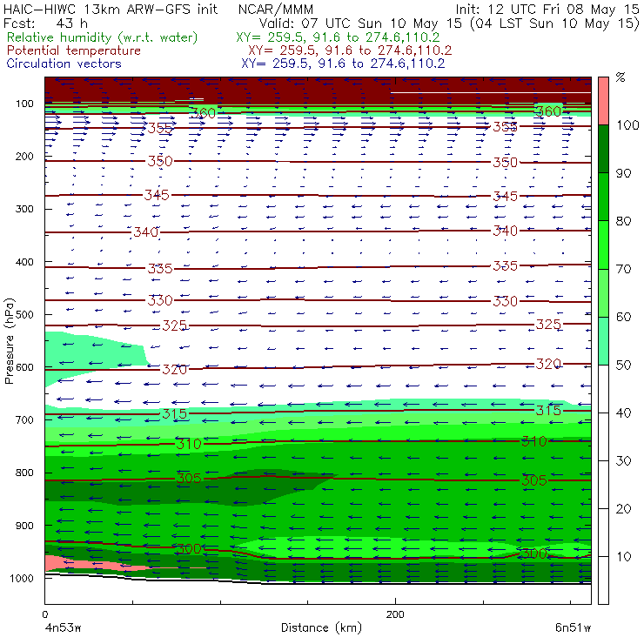Image resolution: width=644 pixels, height=644 pixels.
Task: Click the left-hand '360' contour label
Action: click(x=203, y=113)
